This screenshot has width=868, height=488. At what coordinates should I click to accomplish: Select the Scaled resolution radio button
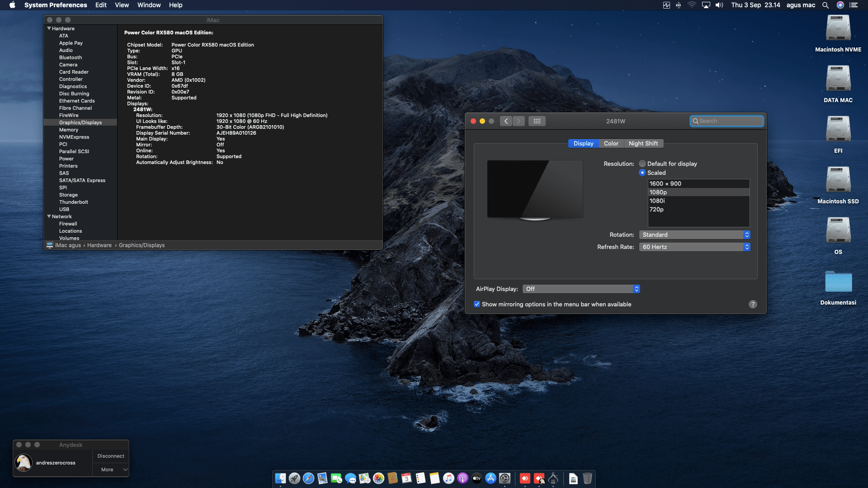pos(642,173)
